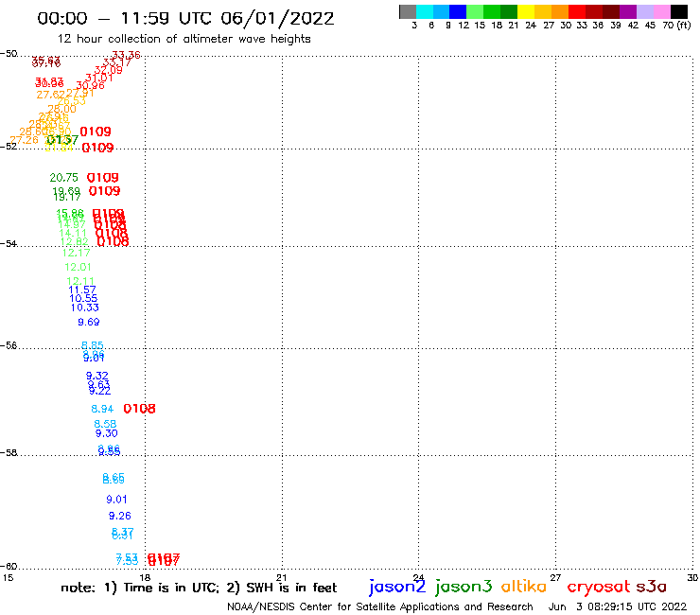Click the '-50' latitude axis label
This screenshot has height=615, width=700.
tap(9, 54)
